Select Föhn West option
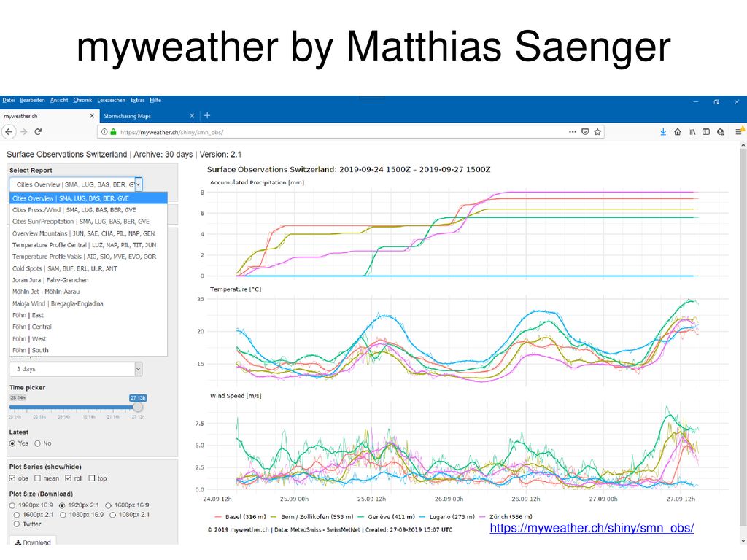 (x=88, y=338)
